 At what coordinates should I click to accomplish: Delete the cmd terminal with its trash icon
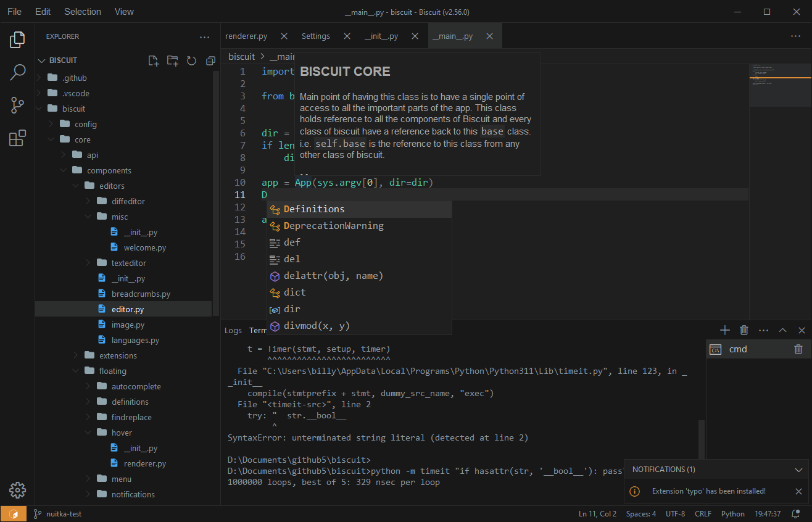[798, 349]
